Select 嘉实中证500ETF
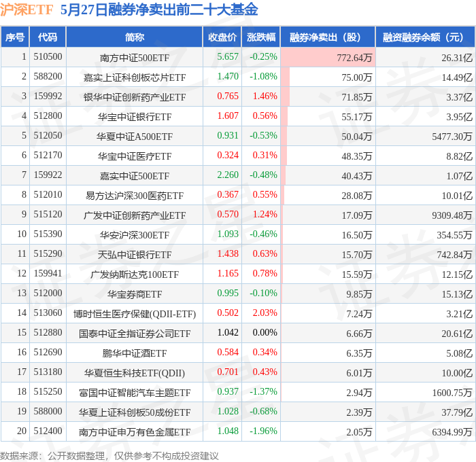The width and height of the screenshot is (476, 462). pyautogui.click(x=135, y=176)
